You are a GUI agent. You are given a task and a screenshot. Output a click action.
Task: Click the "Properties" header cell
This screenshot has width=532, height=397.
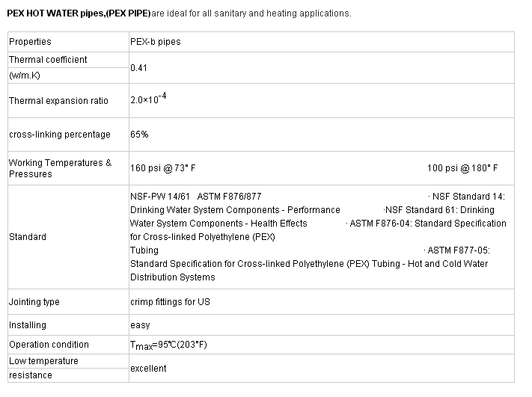click(30, 42)
